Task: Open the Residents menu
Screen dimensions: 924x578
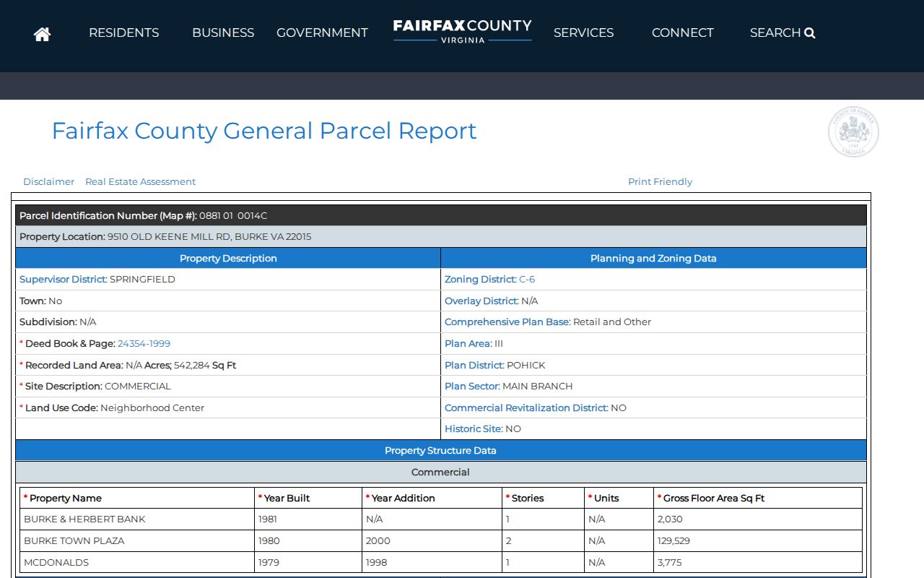Action: click(x=124, y=33)
